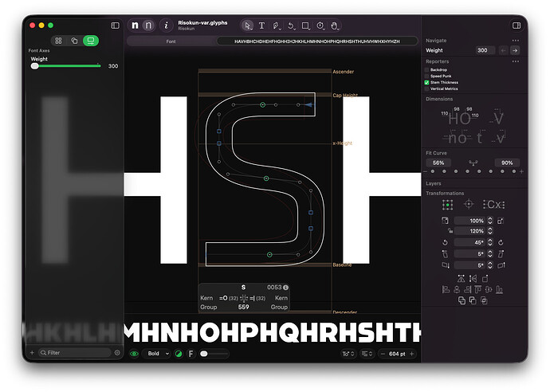550x392 pixels.
Task: Adjust the Weight axis slider
Action: [x=65, y=66]
